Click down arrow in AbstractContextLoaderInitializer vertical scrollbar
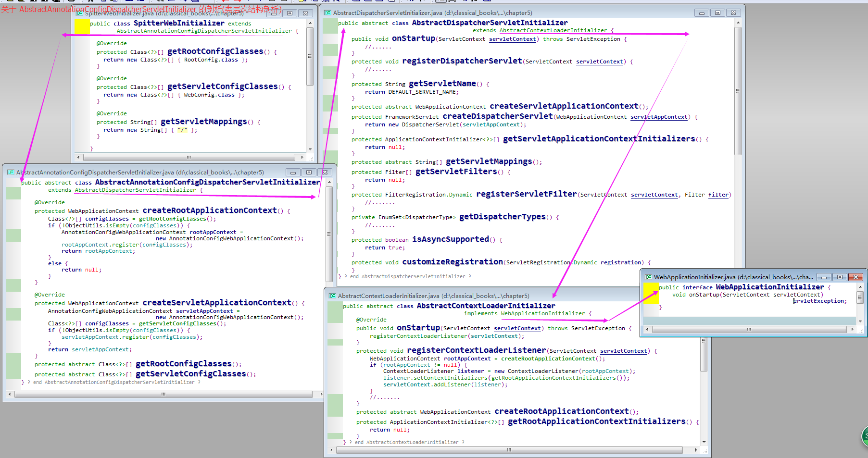Viewport: 868px width, 458px height. 704,442
